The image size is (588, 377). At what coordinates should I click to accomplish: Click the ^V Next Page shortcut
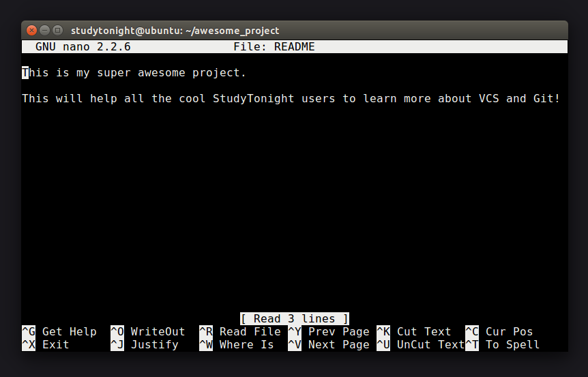click(329, 345)
